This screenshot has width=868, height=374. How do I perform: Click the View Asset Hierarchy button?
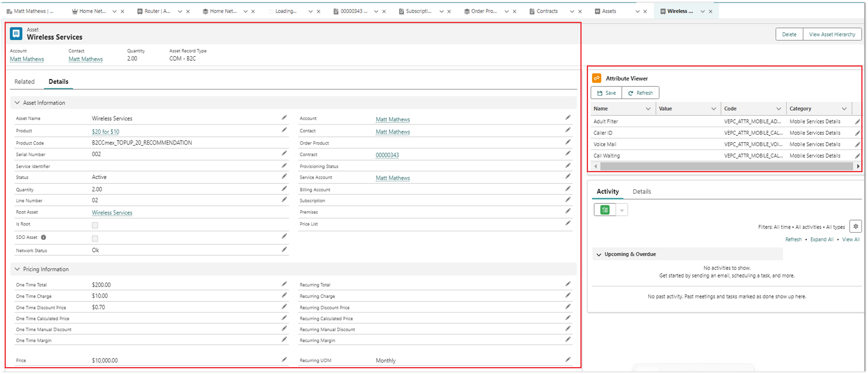[832, 34]
